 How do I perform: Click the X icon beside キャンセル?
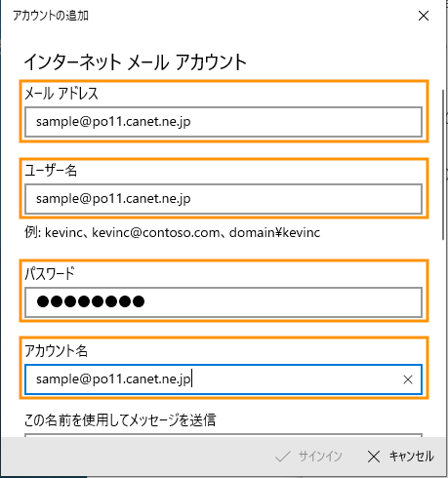(374, 457)
